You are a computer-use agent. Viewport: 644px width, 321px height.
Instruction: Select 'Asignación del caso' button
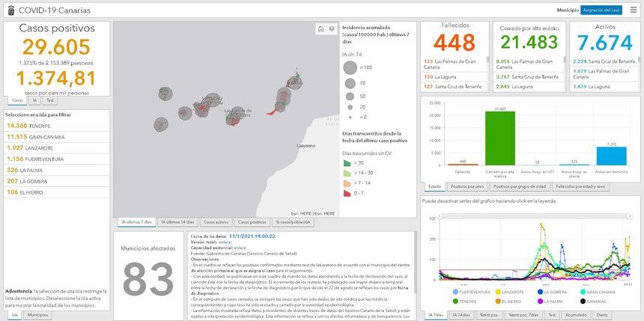(x=601, y=10)
